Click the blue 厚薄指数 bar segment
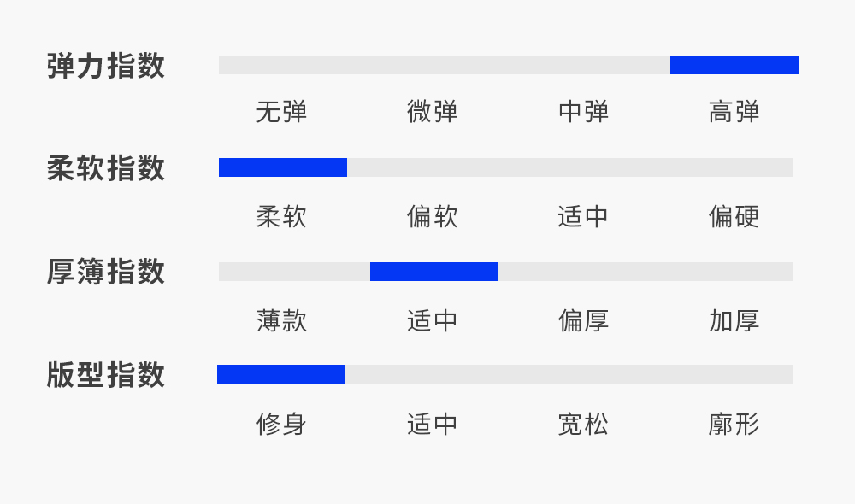Viewport: 855px width, 504px height. pos(434,272)
